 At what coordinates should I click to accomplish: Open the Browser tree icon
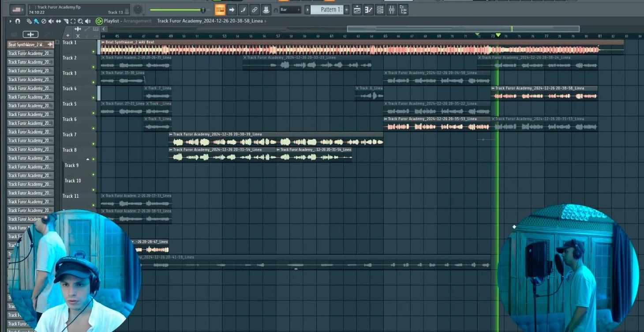pos(403,10)
